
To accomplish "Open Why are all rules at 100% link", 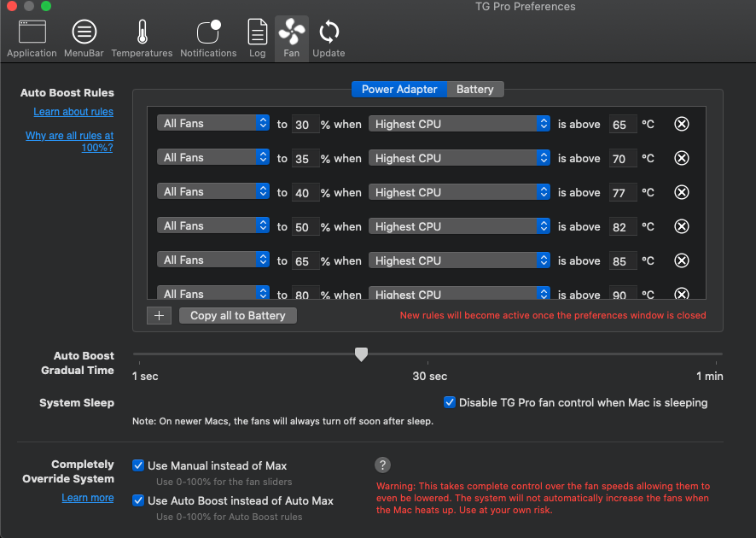I will 70,142.
